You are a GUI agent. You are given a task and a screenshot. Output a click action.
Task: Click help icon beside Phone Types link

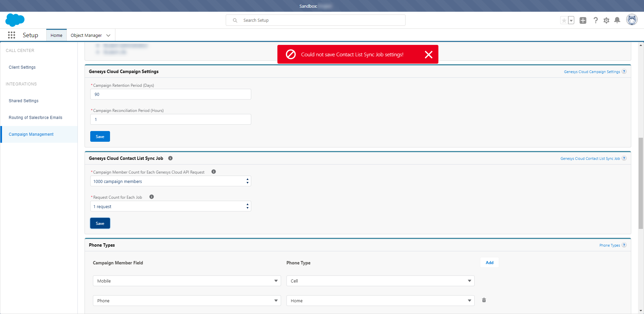pos(624,245)
